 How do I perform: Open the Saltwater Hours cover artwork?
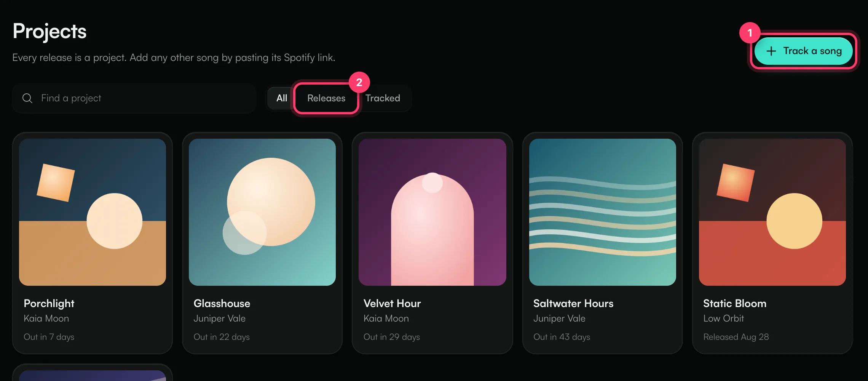[x=603, y=212]
